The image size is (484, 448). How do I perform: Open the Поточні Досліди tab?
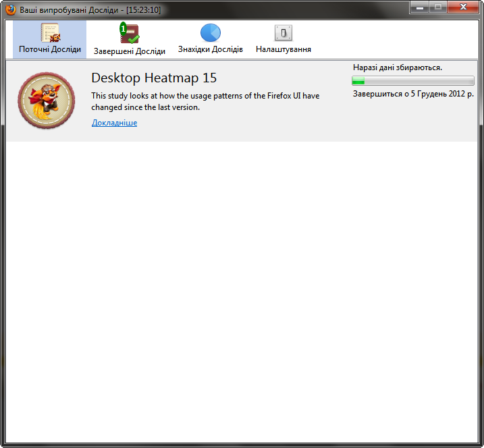(49, 40)
